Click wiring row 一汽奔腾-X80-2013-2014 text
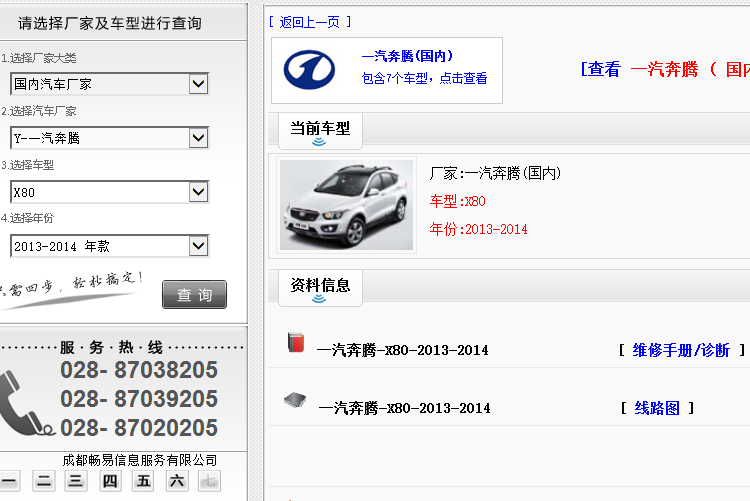Viewport: 750px width, 501px height. coord(404,408)
